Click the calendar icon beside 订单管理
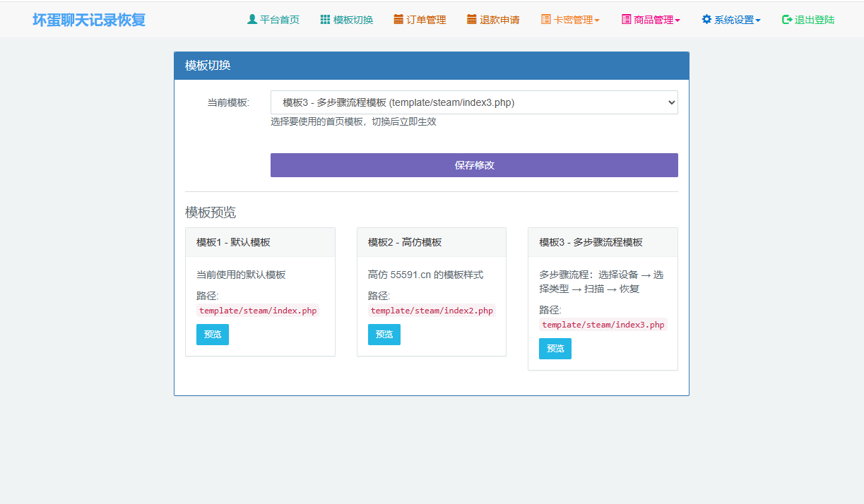 tap(398, 20)
